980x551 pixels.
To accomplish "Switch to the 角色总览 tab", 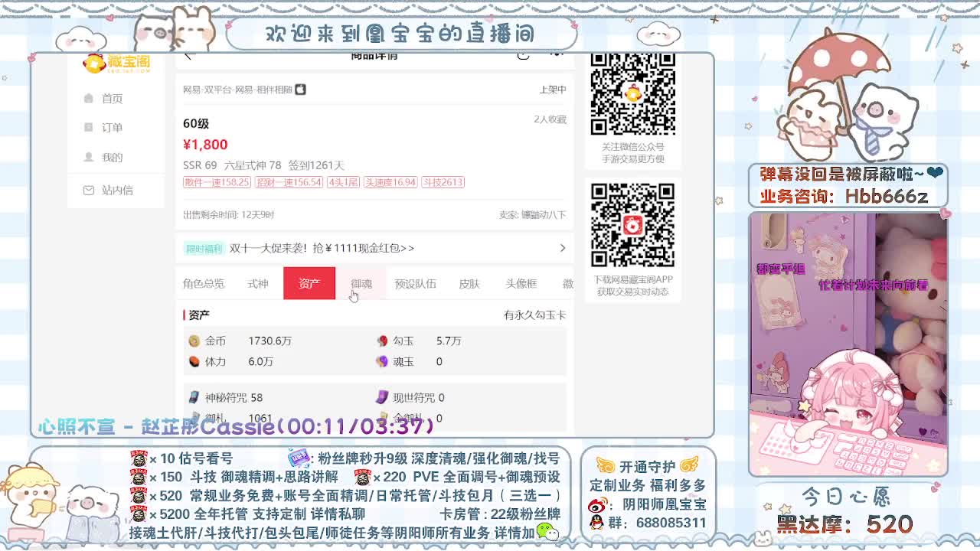I will tap(204, 283).
